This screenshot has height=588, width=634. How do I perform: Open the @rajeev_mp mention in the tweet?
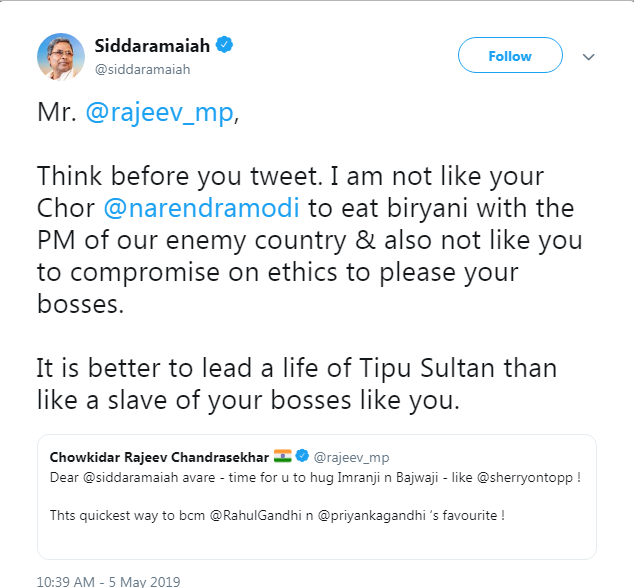(x=160, y=113)
